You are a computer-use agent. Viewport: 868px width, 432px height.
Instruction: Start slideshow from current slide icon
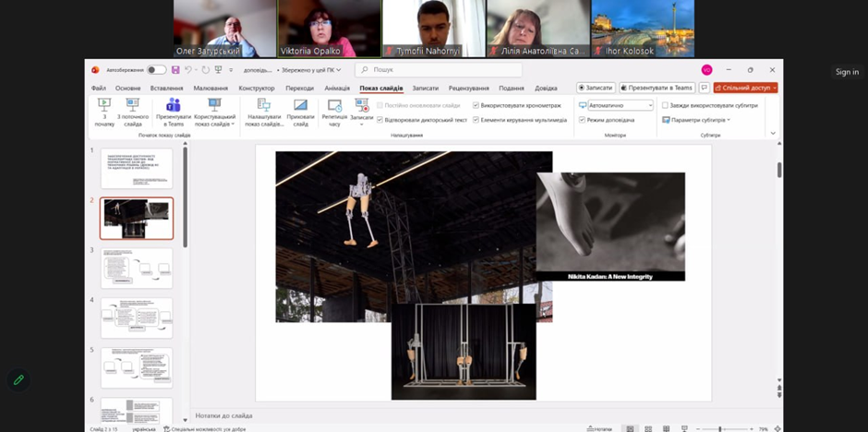coord(132,105)
